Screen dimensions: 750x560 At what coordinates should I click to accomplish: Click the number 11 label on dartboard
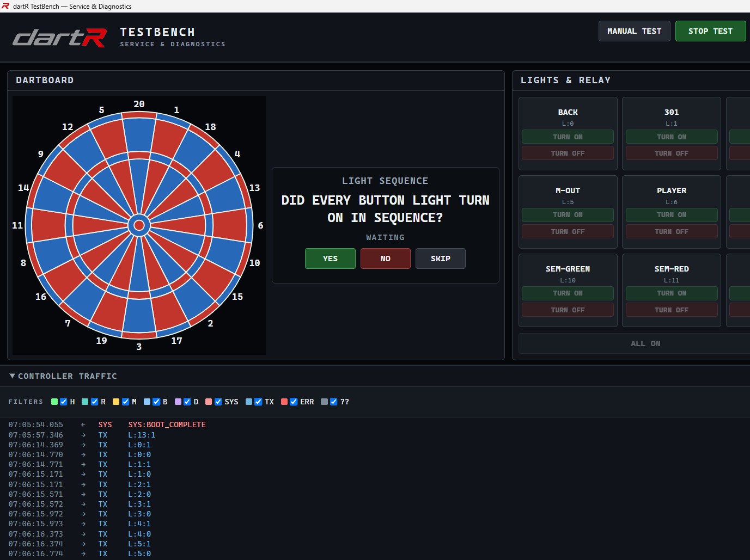click(x=17, y=225)
